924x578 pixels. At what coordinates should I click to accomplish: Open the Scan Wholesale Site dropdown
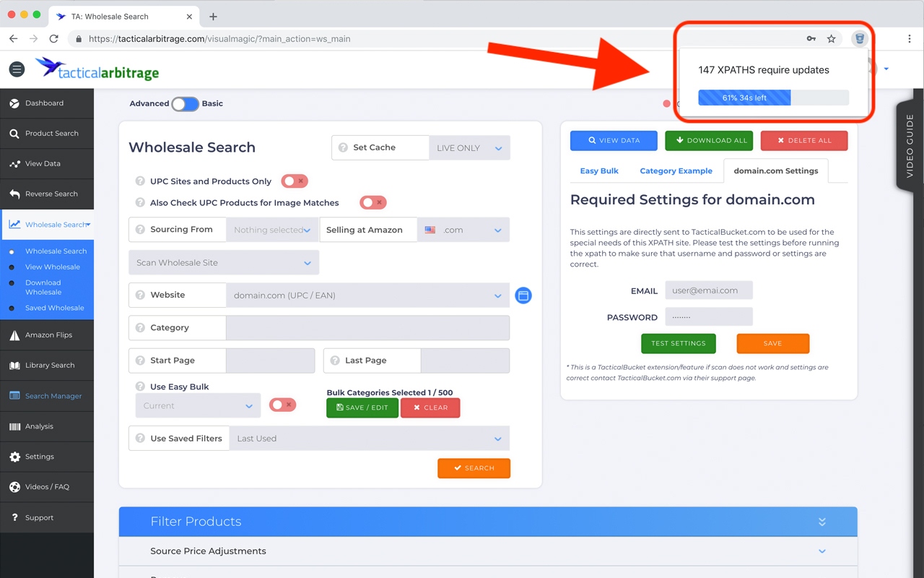tap(224, 263)
